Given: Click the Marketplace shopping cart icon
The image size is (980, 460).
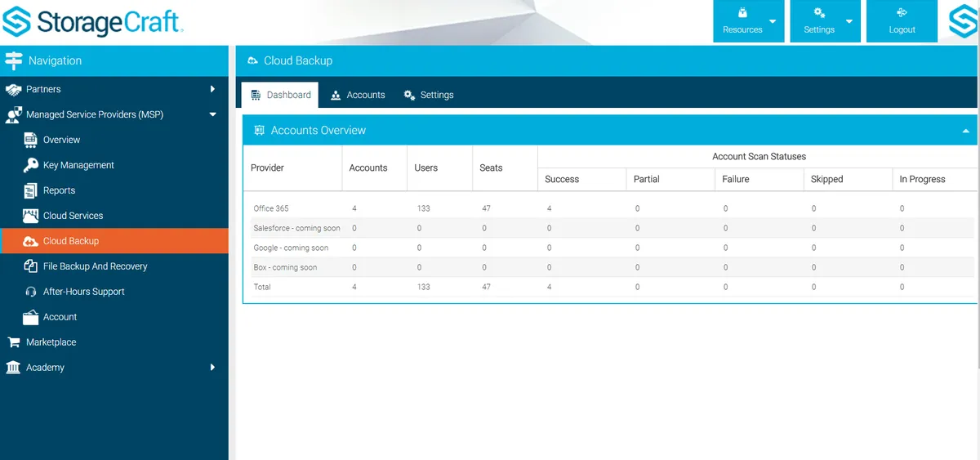Looking at the screenshot, I should click(13, 342).
